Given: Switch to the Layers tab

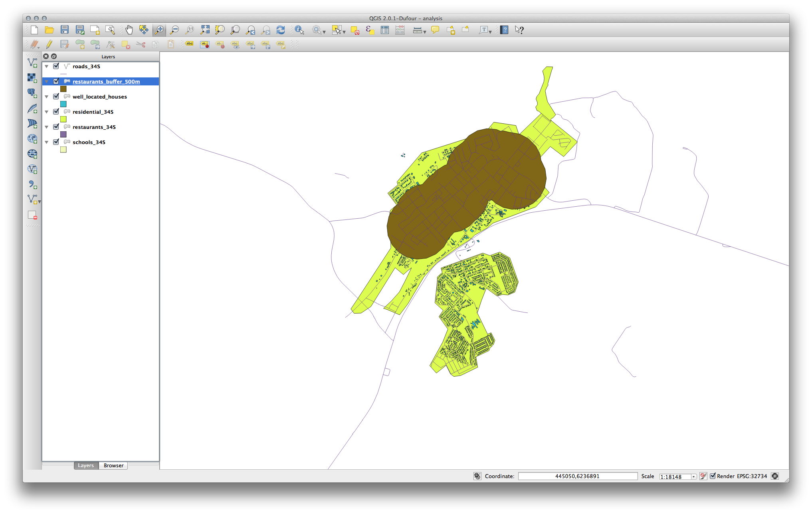Looking at the screenshot, I should tap(86, 465).
